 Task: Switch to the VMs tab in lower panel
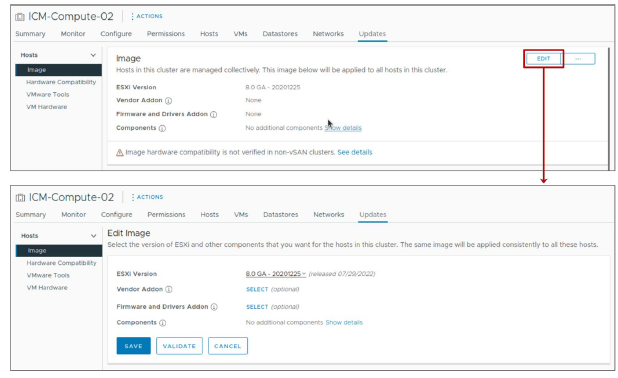click(241, 215)
